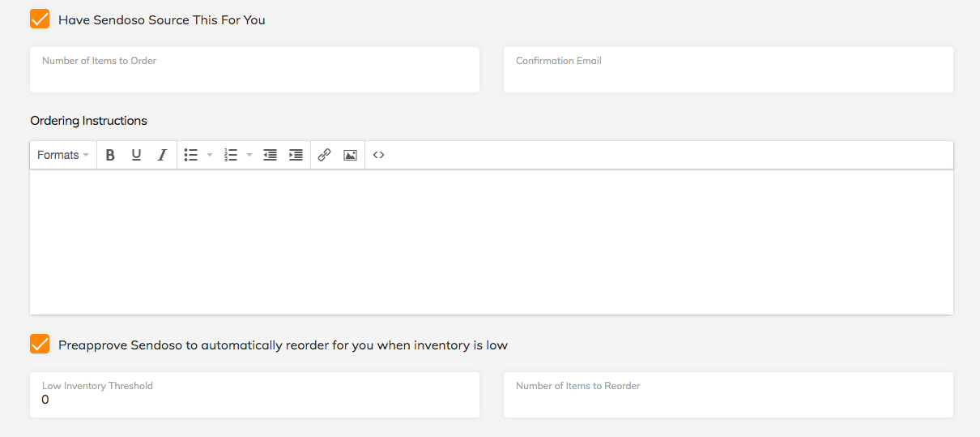The height and width of the screenshot is (437, 980).
Task: Decrease indent in Ordering Instructions
Action: [270, 155]
